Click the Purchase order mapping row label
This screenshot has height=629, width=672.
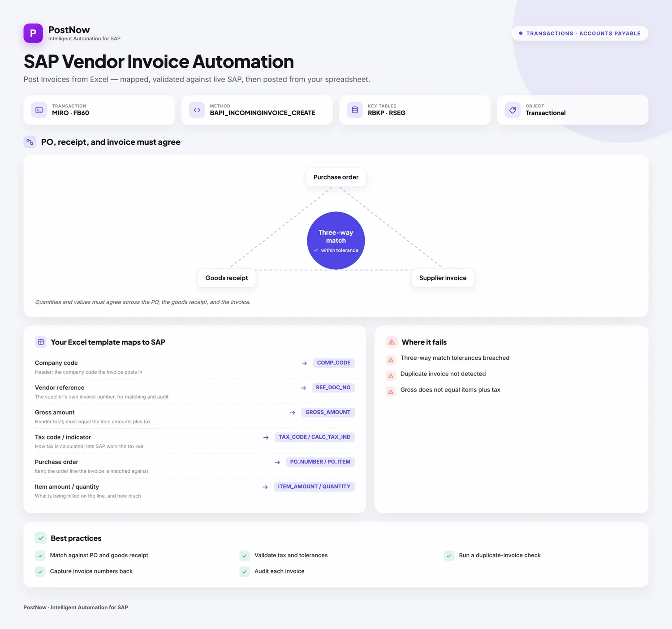click(x=56, y=462)
